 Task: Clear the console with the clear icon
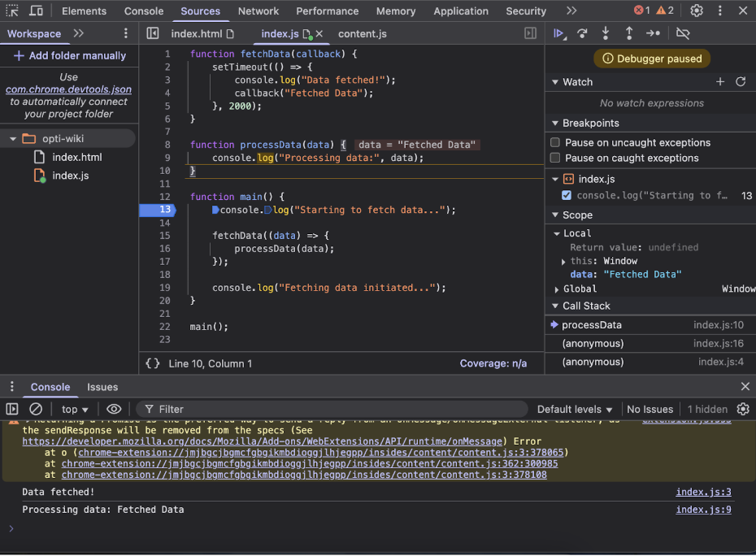click(x=37, y=409)
